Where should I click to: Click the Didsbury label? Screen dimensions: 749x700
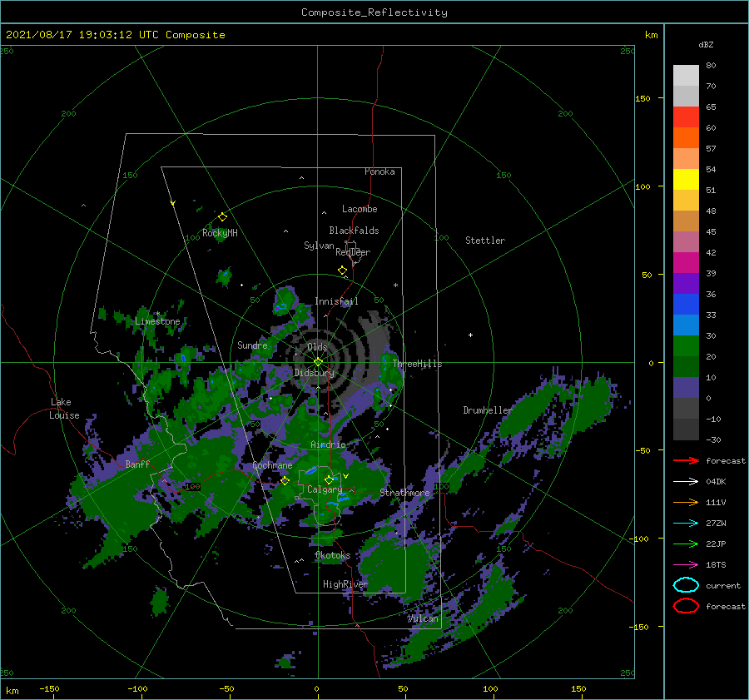pos(314,373)
